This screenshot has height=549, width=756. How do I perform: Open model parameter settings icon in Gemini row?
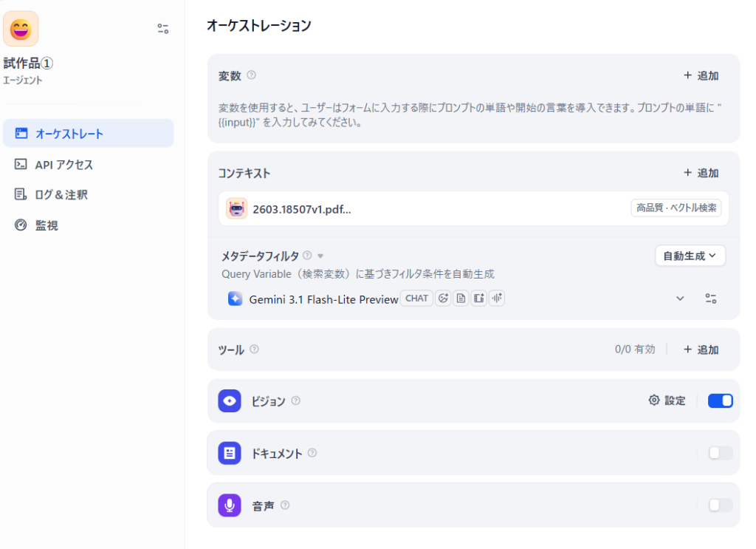(710, 299)
